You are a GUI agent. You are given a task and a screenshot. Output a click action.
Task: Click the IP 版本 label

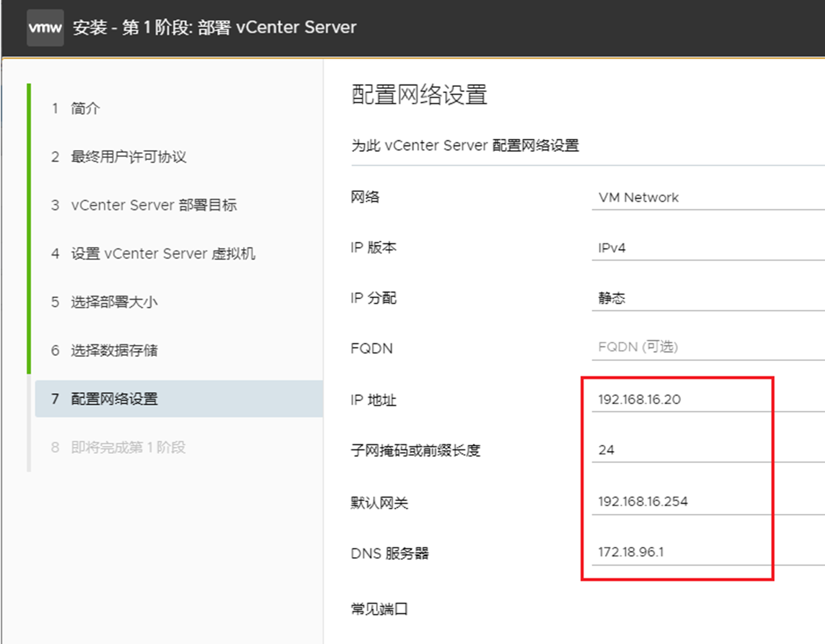[x=373, y=248]
